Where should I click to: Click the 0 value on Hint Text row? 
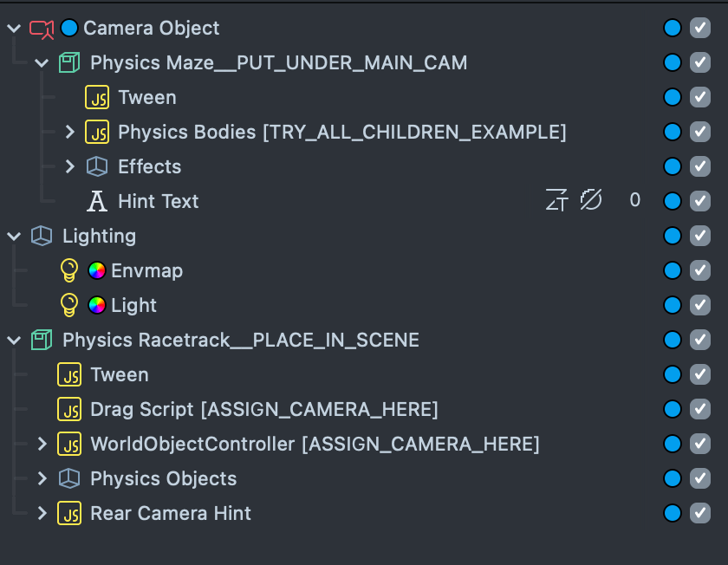(x=635, y=201)
